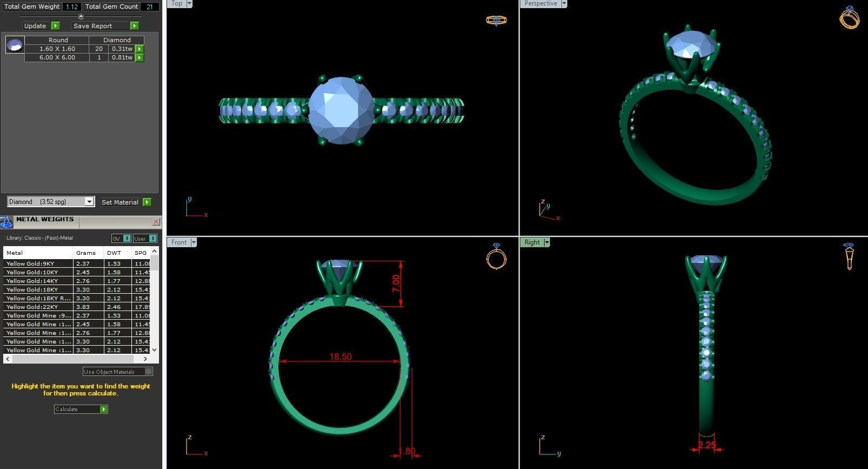Click the side-view ring icon in the Right viewport
Viewport: 868px width, 469px height.
(849, 256)
